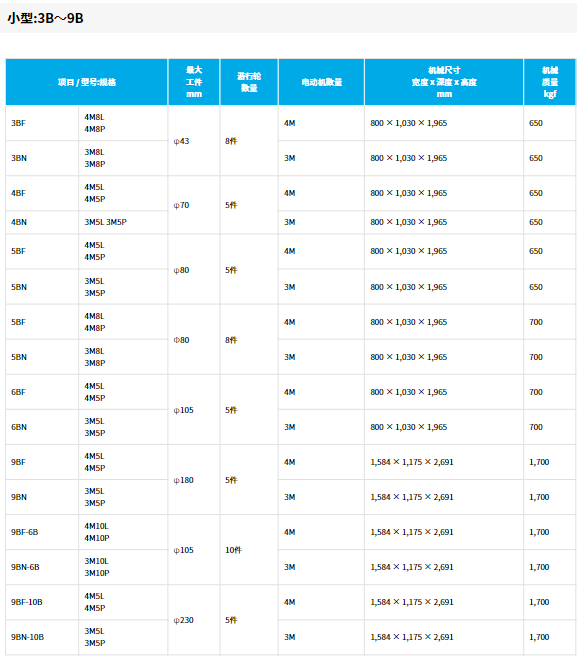Select the 9BN model cell
Screen dimensions: 577x658
(42, 497)
